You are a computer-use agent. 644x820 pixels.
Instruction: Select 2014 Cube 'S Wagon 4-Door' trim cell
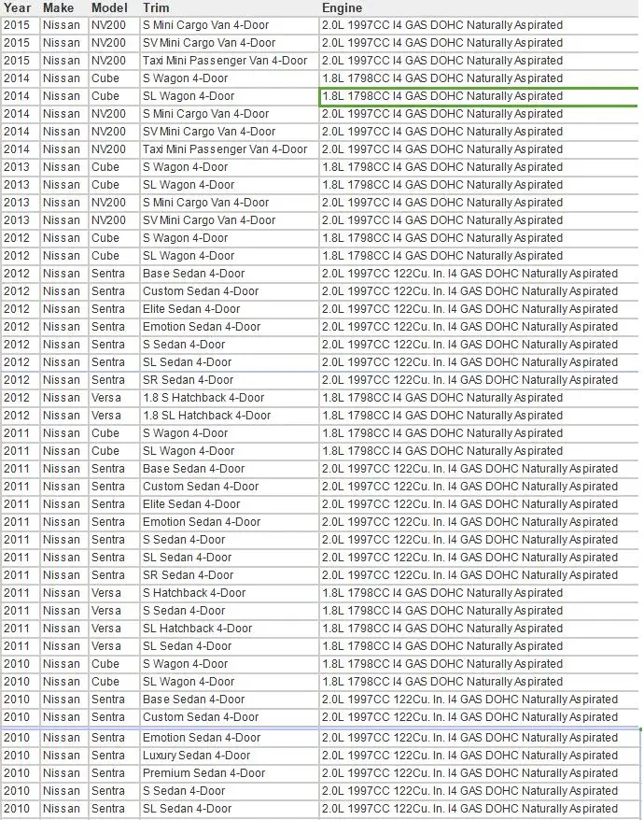tap(230, 78)
